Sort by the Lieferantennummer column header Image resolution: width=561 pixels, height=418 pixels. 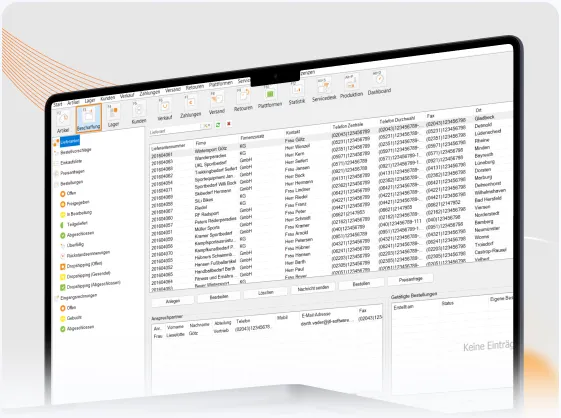click(168, 146)
